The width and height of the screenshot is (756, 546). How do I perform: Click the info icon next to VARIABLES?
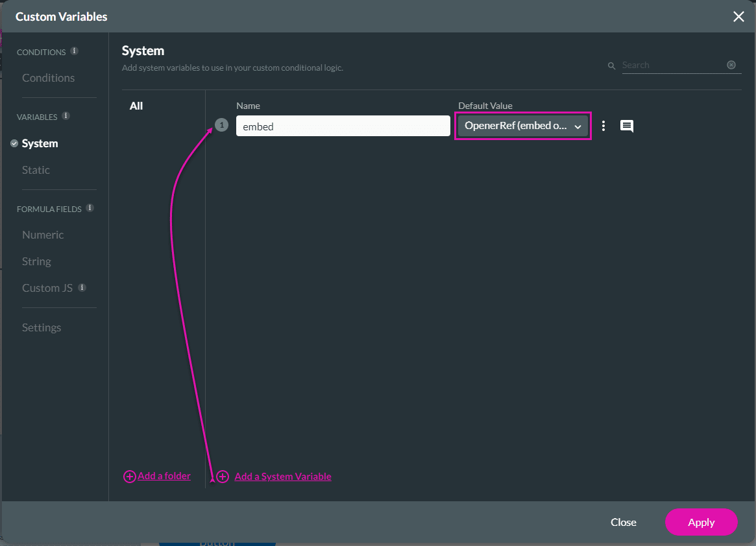tap(66, 115)
